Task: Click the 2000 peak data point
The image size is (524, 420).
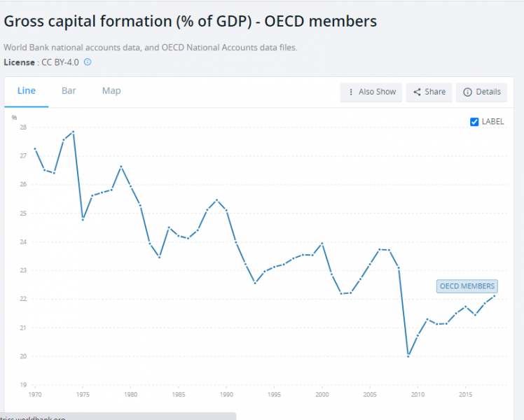Action: 322,243
